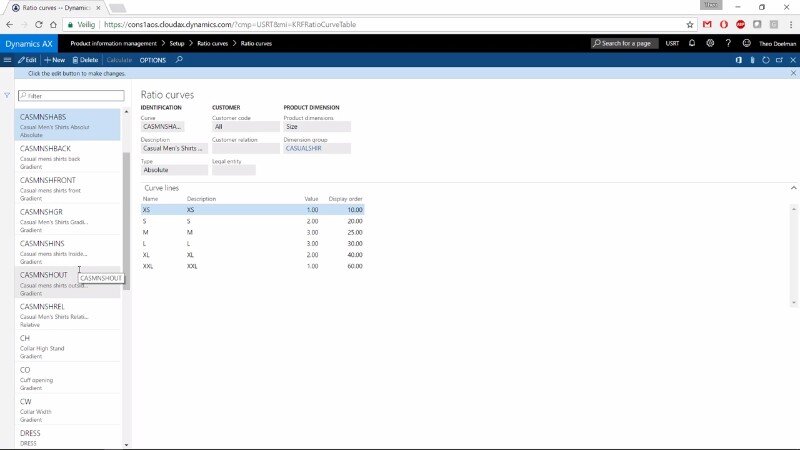Click the Setup breadcrumb item
The image size is (800, 450).
click(x=176, y=43)
